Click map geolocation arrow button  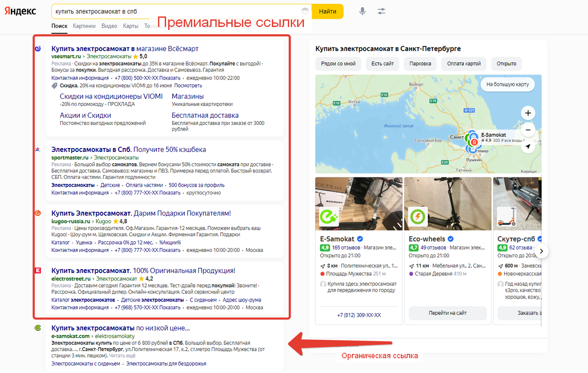pos(528,147)
